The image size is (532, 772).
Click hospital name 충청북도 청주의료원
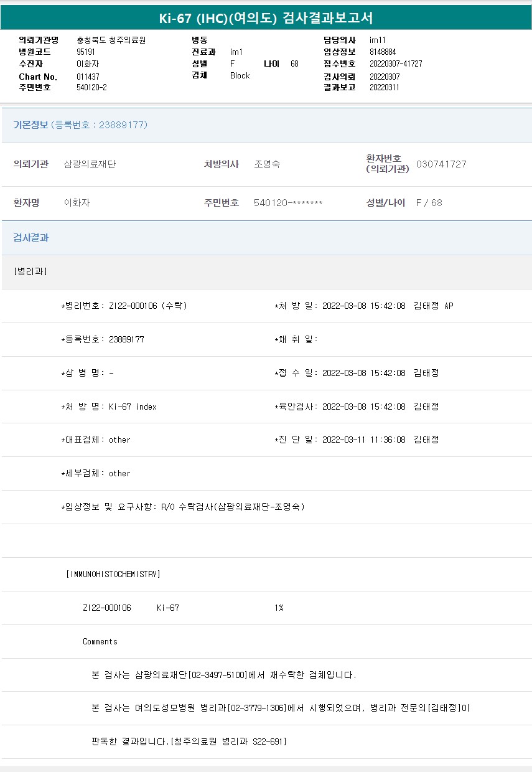point(111,40)
